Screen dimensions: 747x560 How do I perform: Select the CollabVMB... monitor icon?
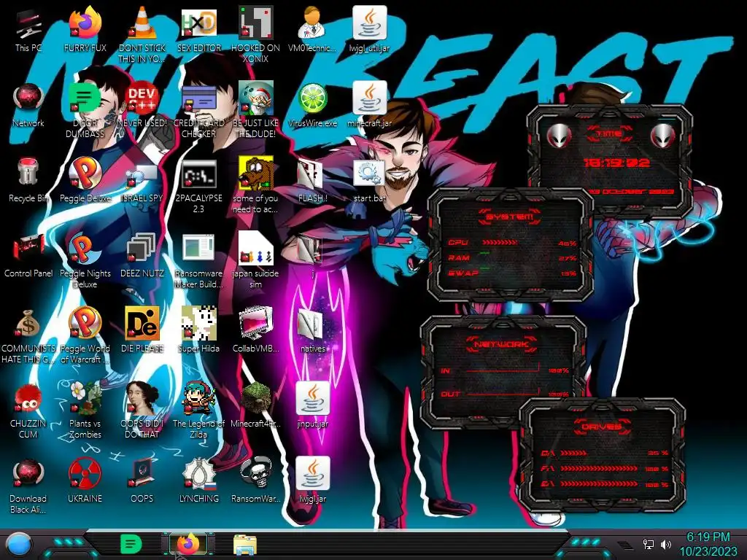click(255, 324)
